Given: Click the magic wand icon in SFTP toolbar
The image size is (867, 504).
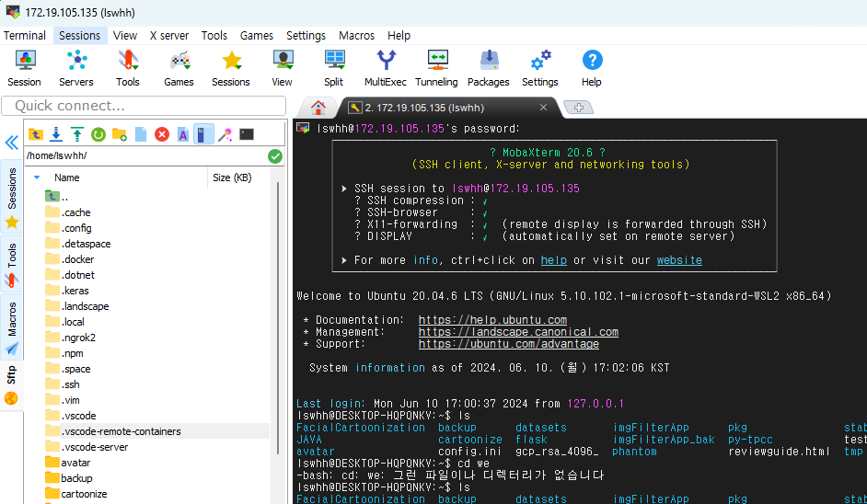Looking at the screenshot, I should click(x=225, y=134).
